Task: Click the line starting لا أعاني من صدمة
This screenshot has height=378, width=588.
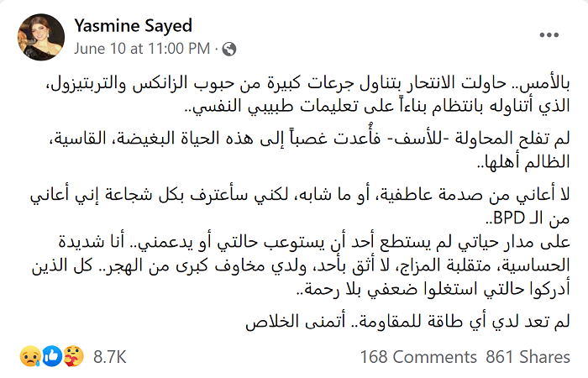Action: (x=300, y=196)
